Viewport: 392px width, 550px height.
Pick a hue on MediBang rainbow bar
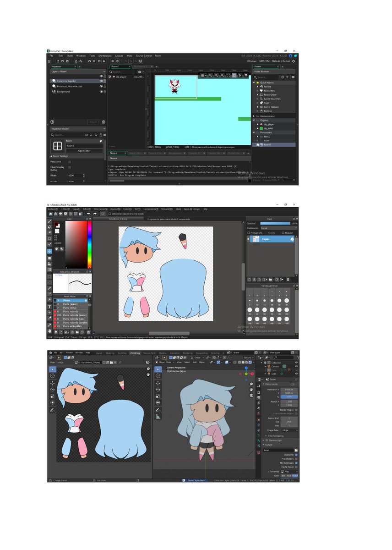(89, 244)
